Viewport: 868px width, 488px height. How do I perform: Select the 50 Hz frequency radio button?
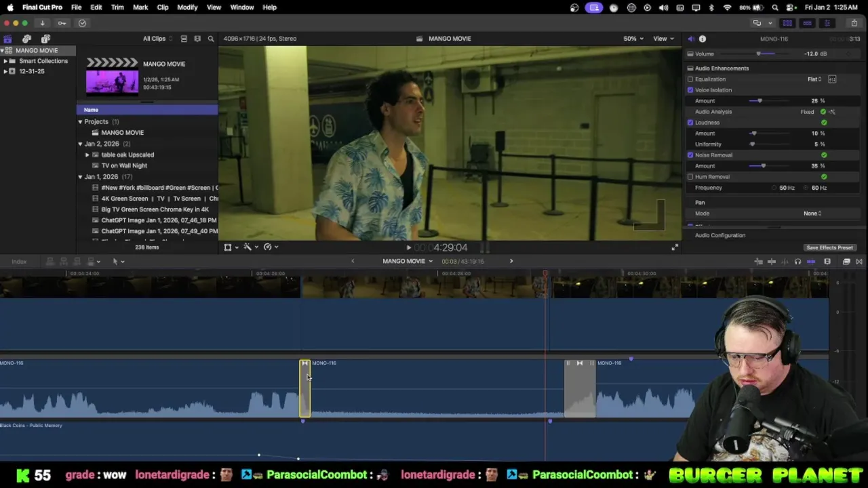(x=774, y=188)
